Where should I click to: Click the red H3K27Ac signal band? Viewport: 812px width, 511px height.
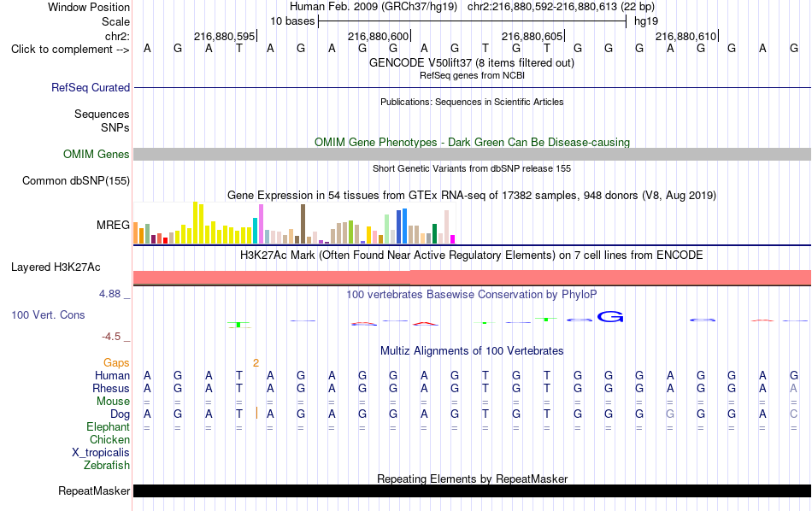[x=472, y=278]
